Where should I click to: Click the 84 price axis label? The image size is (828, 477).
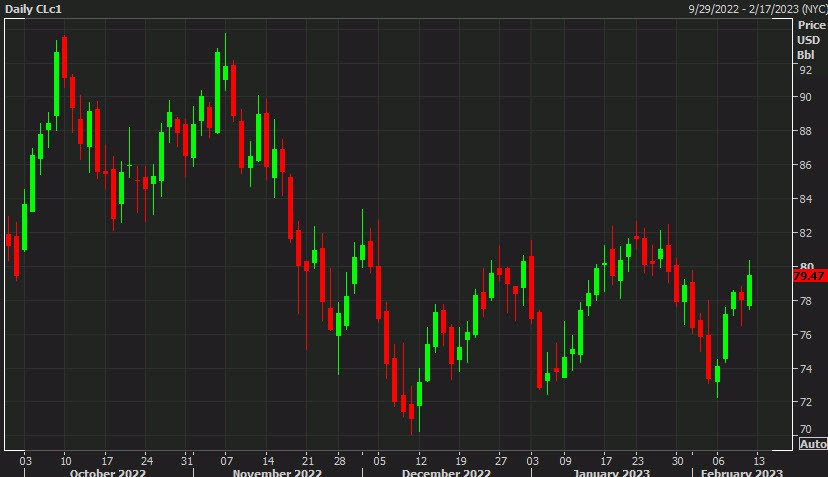click(805, 199)
